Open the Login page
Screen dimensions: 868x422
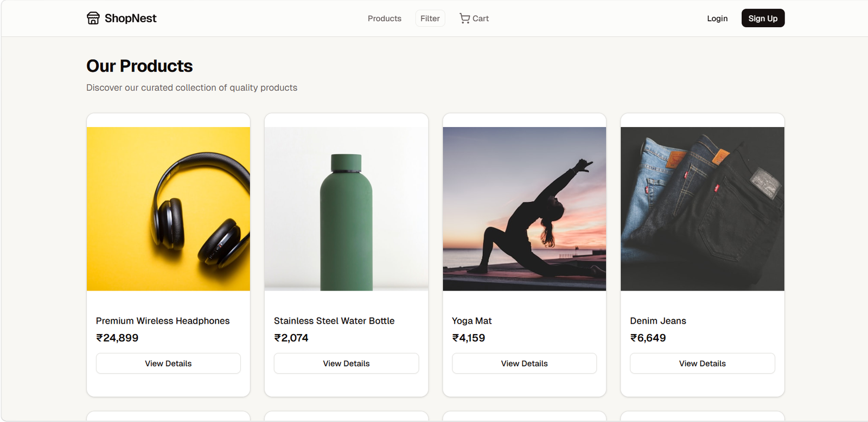tap(717, 18)
